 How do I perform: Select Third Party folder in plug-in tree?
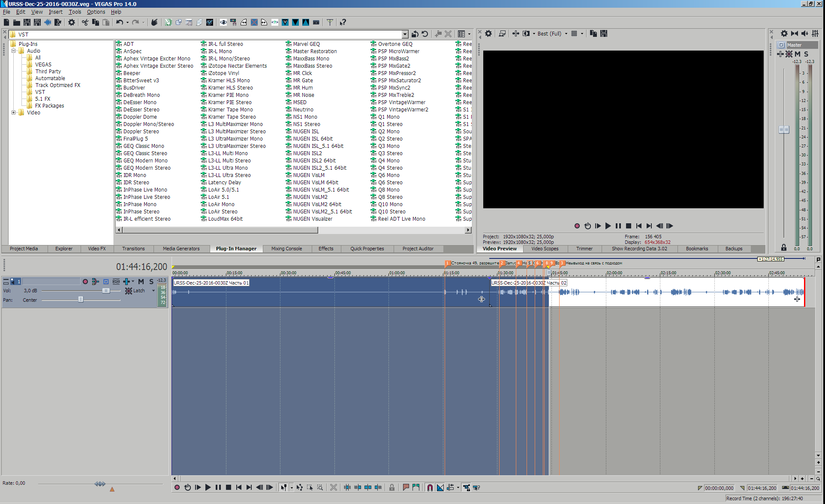(48, 72)
